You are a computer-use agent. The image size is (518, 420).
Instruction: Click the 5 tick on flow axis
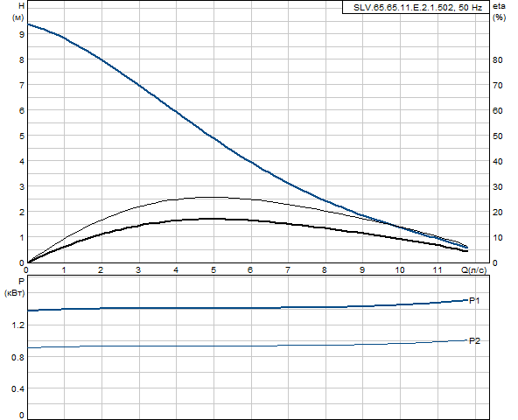pos(213,270)
